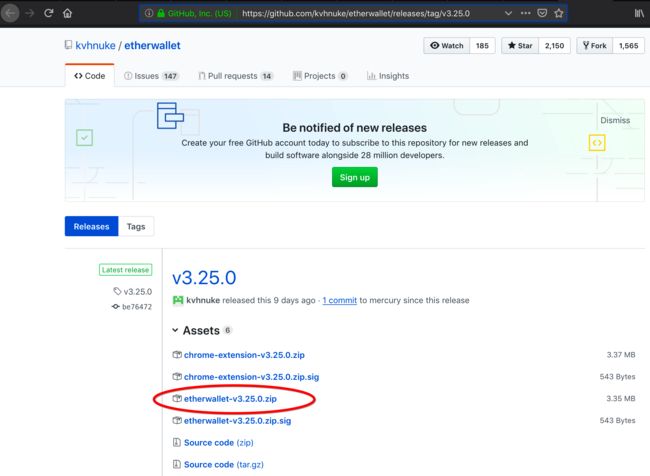The width and height of the screenshot is (650, 476).
Task: Reload the page with the refresh icon
Action: tap(49, 13)
